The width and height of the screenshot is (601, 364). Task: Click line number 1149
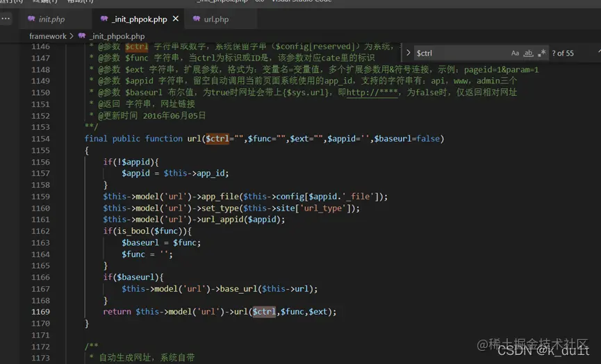click(40, 81)
